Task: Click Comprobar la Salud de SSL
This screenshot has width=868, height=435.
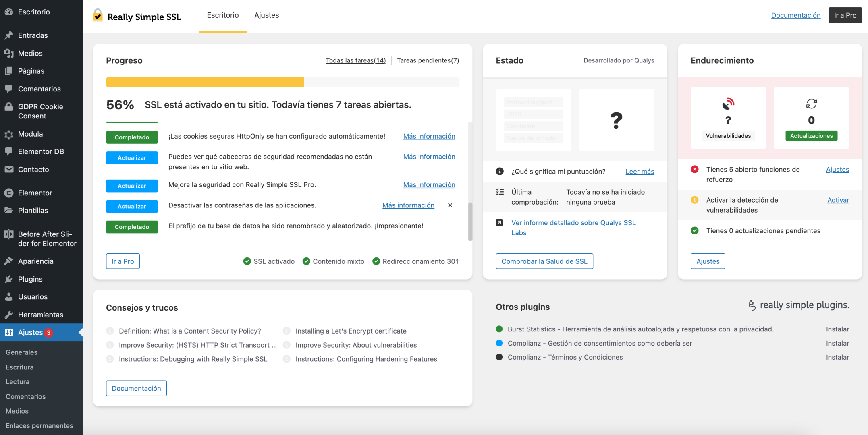Action: 544,261
